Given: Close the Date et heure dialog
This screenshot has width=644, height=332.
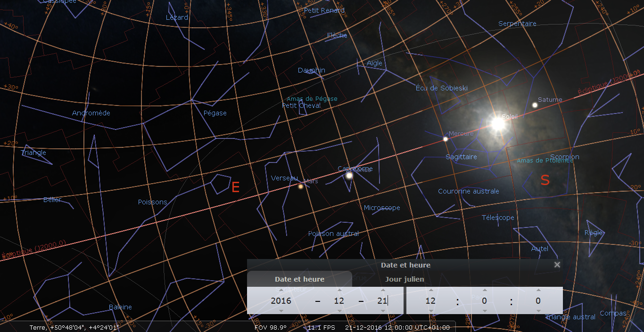Looking at the screenshot, I should 557,265.
